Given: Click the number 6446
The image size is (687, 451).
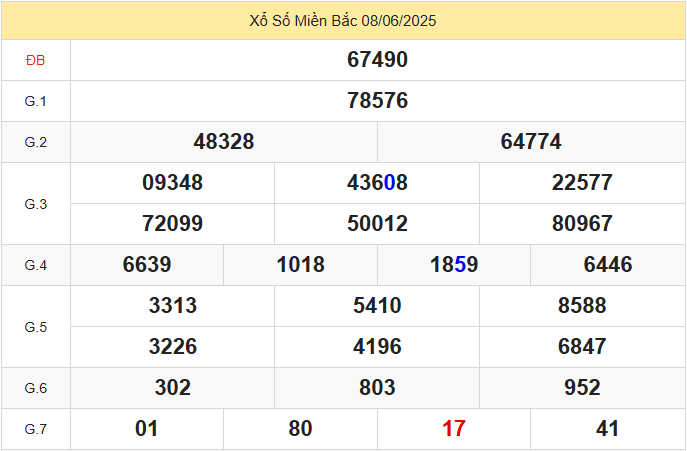Looking at the screenshot, I should point(608,264).
